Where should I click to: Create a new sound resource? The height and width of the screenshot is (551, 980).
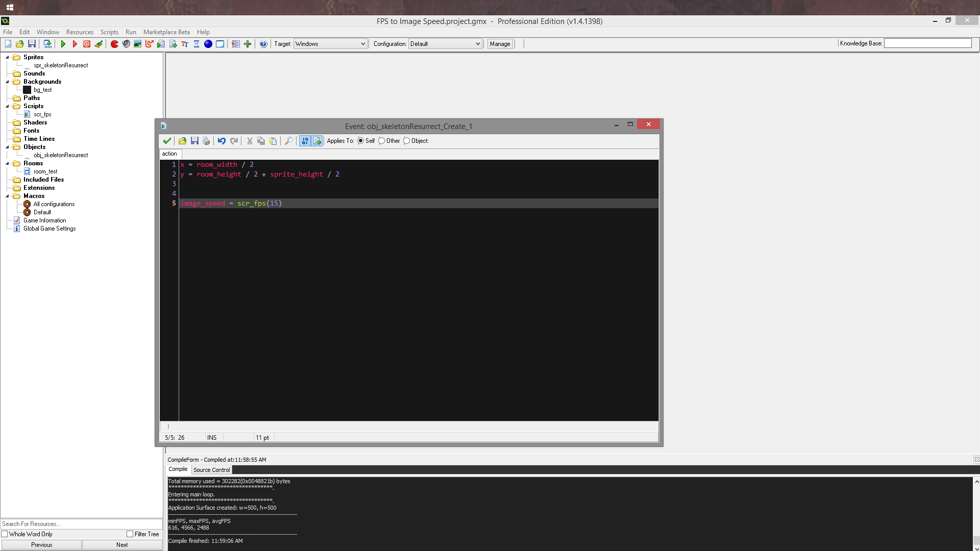click(126, 44)
